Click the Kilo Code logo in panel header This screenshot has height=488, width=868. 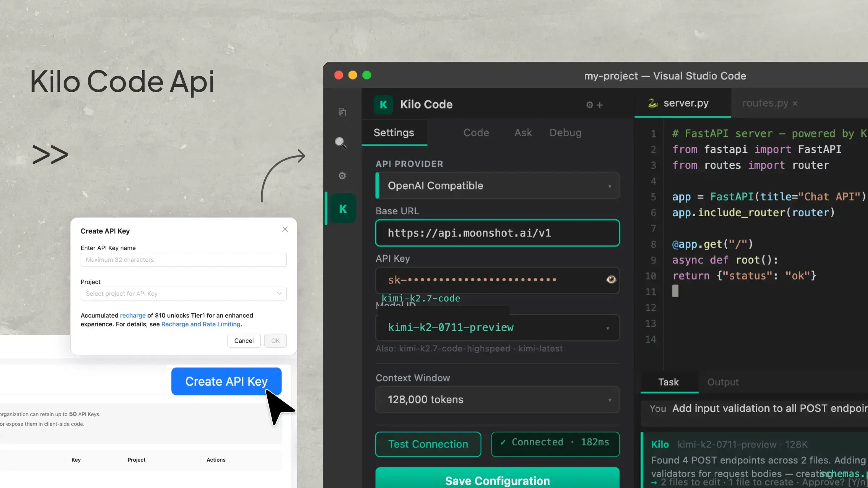[383, 104]
